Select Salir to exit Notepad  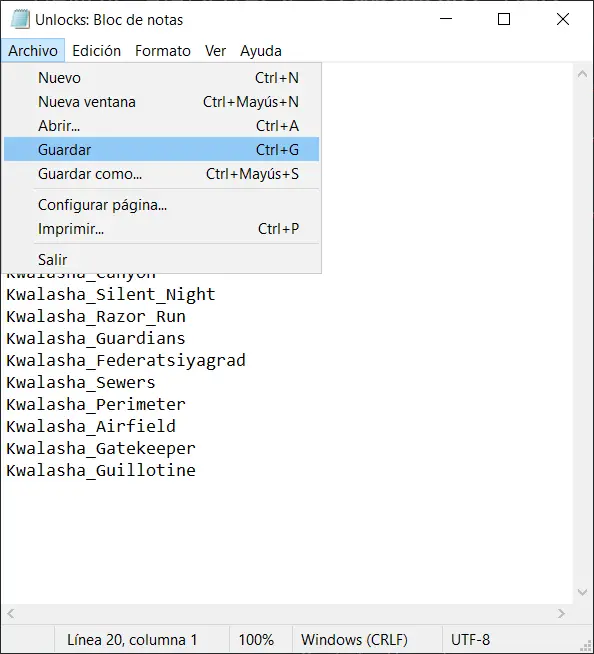[161, 259]
